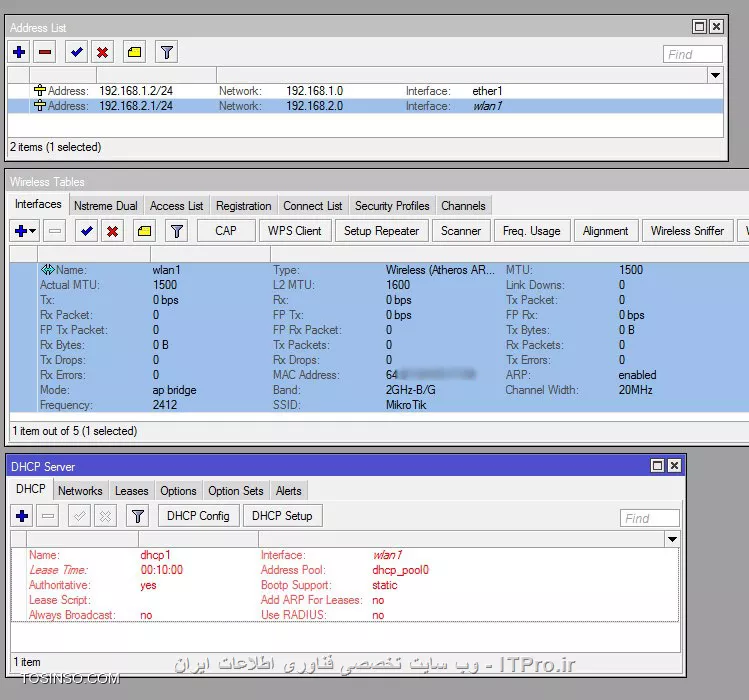The height and width of the screenshot is (700, 749).
Task: Open Registration tab
Action: (x=244, y=206)
